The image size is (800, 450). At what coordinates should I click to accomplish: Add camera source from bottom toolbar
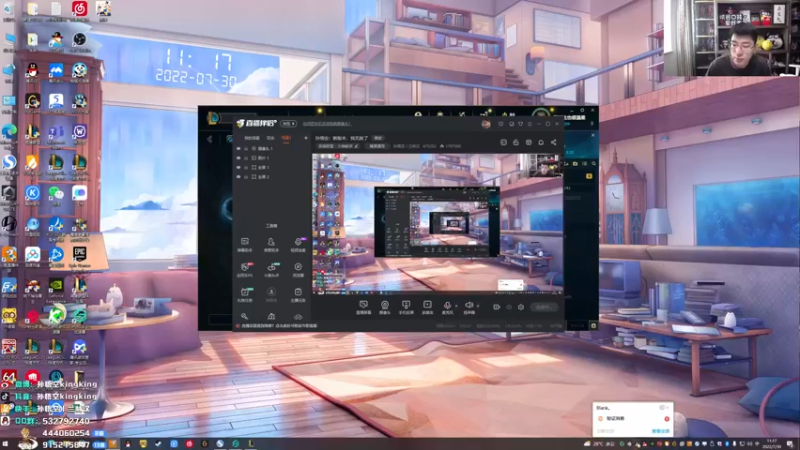(385, 307)
